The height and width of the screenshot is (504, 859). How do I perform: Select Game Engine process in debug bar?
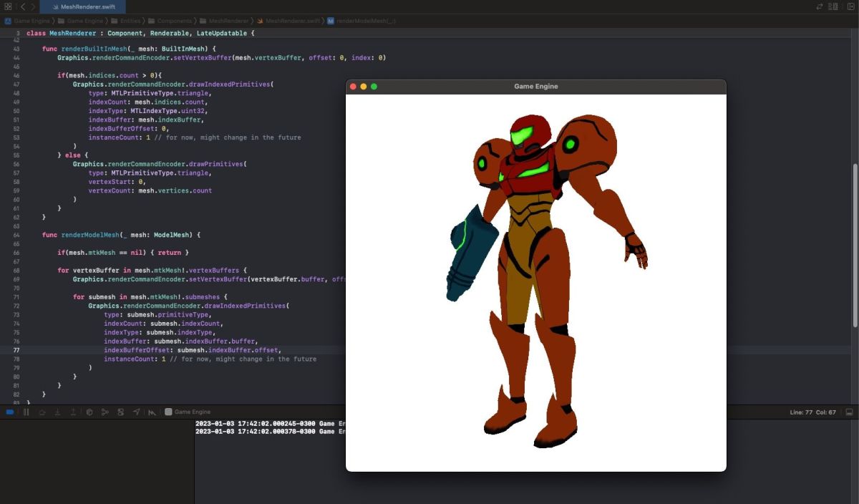click(188, 412)
